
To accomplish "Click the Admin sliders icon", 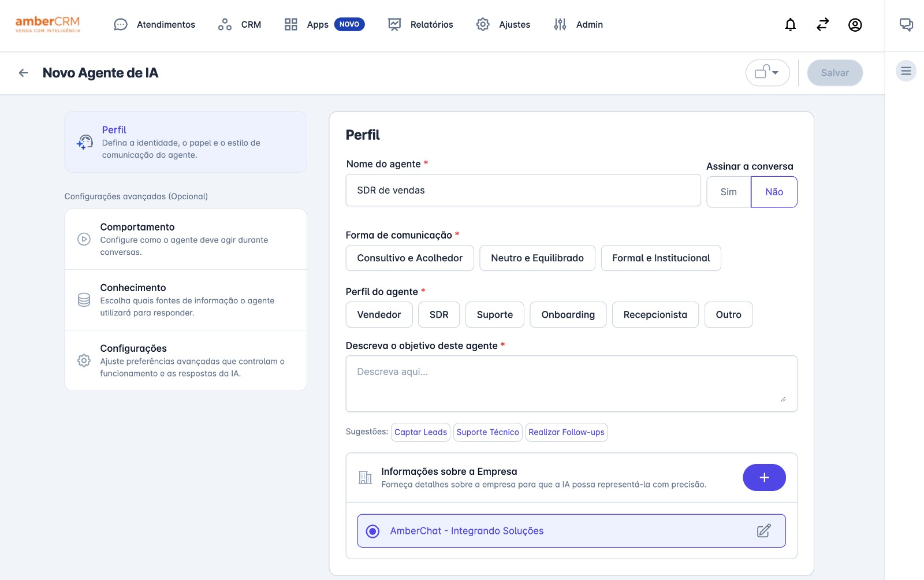I will 559,24.
